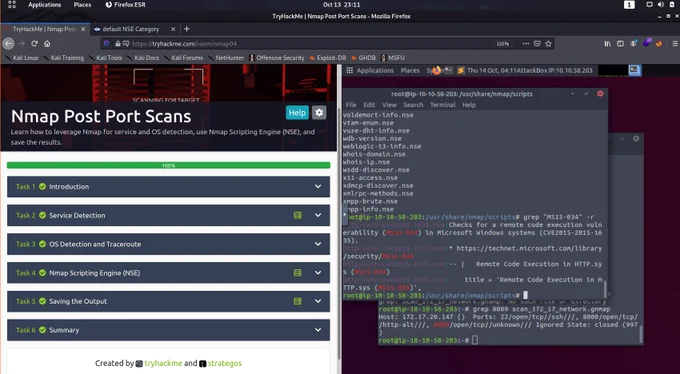680x374 pixels.
Task: Save page to Pocket
Action: coord(537,43)
